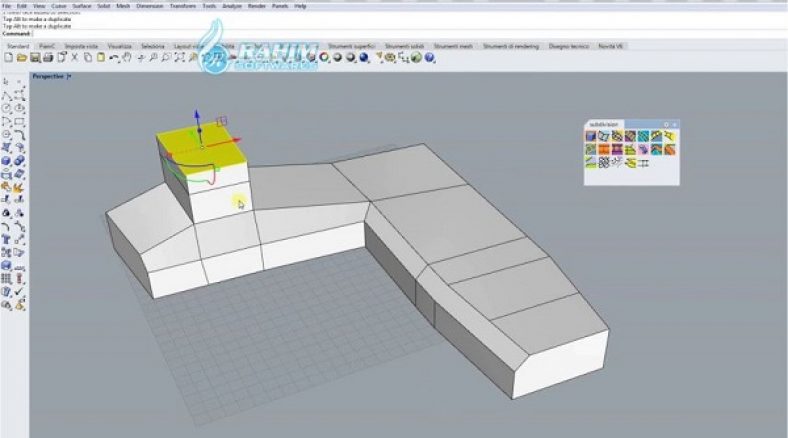Screen dimensions: 788x438
Task: Switch to the Strumenti superfici tab
Action: click(352, 46)
